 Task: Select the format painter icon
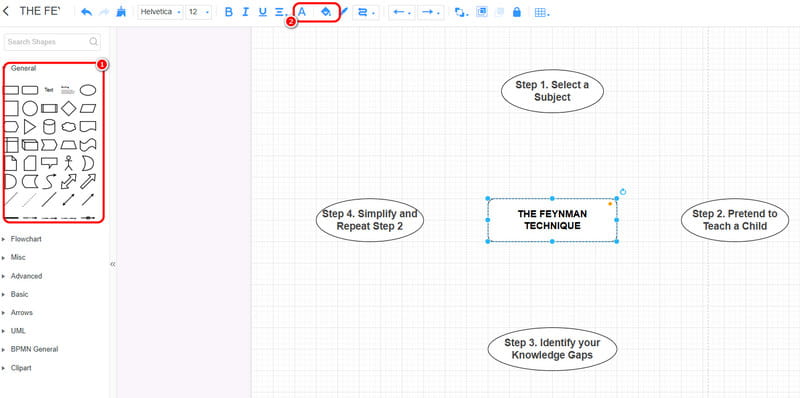click(x=121, y=12)
